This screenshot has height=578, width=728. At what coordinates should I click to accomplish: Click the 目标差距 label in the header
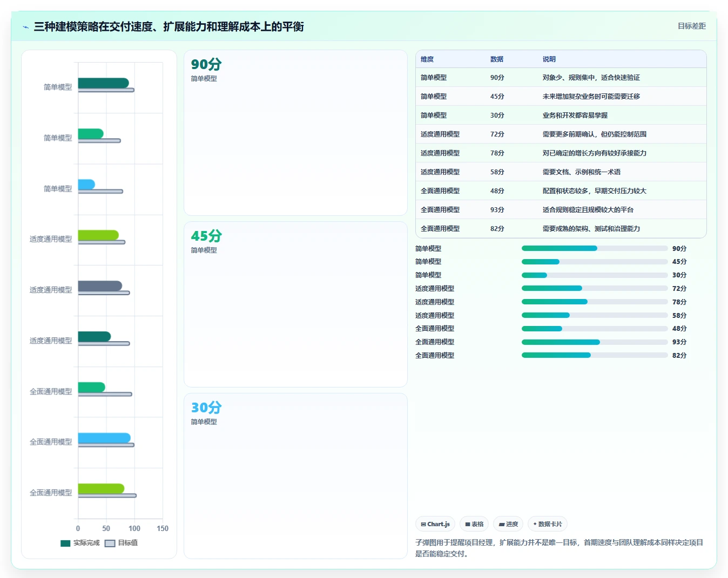(691, 26)
